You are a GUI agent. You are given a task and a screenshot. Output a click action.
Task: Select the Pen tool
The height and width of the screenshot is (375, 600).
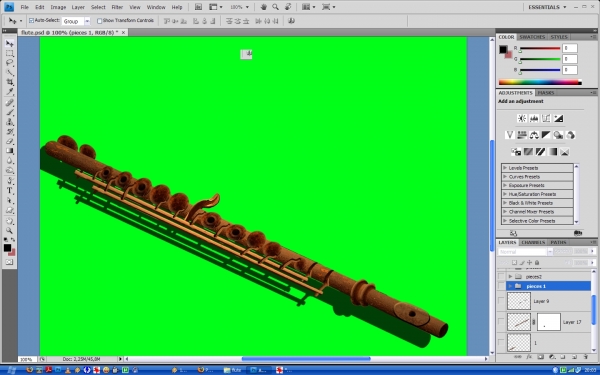(x=10, y=181)
